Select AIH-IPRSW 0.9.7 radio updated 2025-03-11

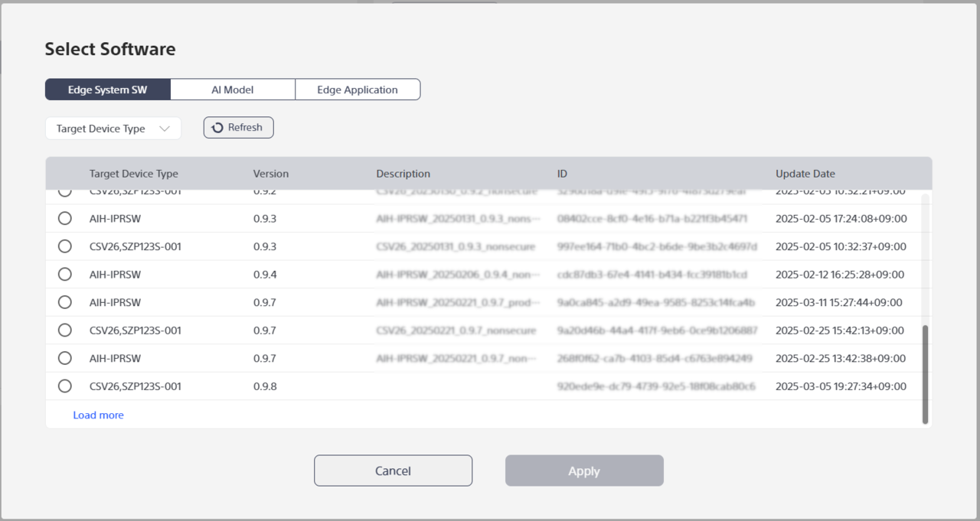[65, 302]
